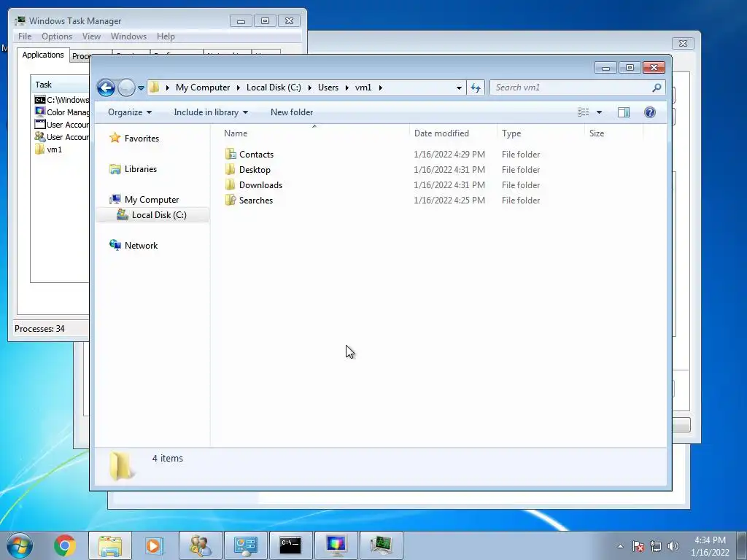Click the magnifier search icon
This screenshot has height=560, width=747.
[657, 87]
